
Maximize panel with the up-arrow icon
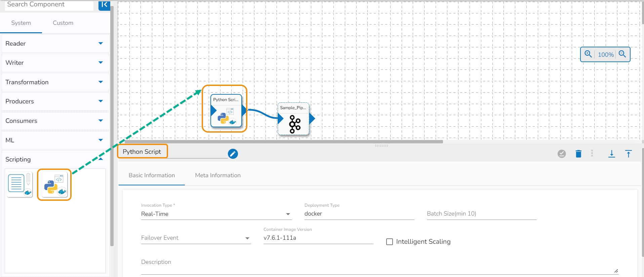(x=629, y=154)
